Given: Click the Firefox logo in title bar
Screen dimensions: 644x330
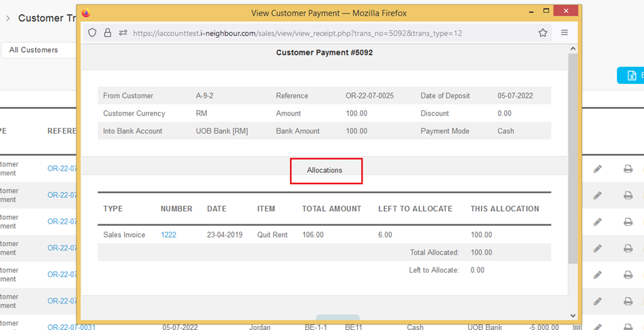Looking at the screenshot, I should point(86,13).
